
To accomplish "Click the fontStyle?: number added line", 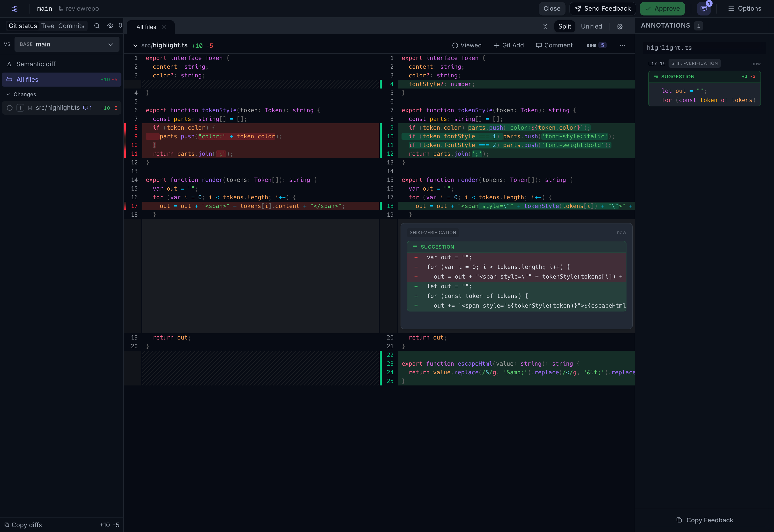I will 516,84.
